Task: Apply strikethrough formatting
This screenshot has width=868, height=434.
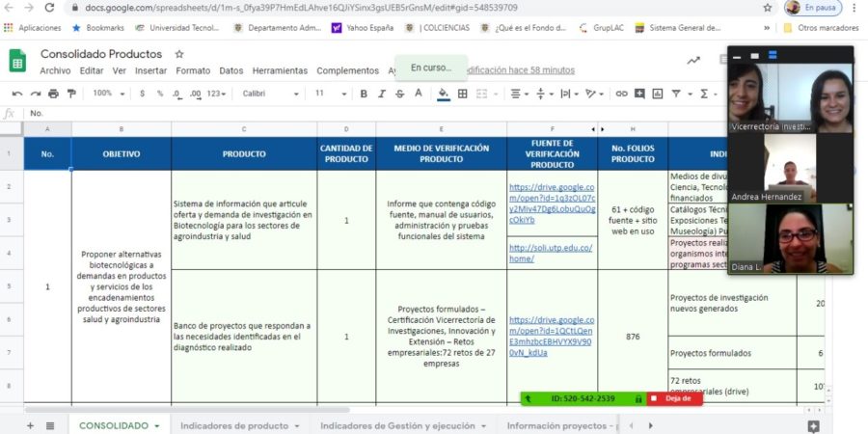Action: click(399, 94)
